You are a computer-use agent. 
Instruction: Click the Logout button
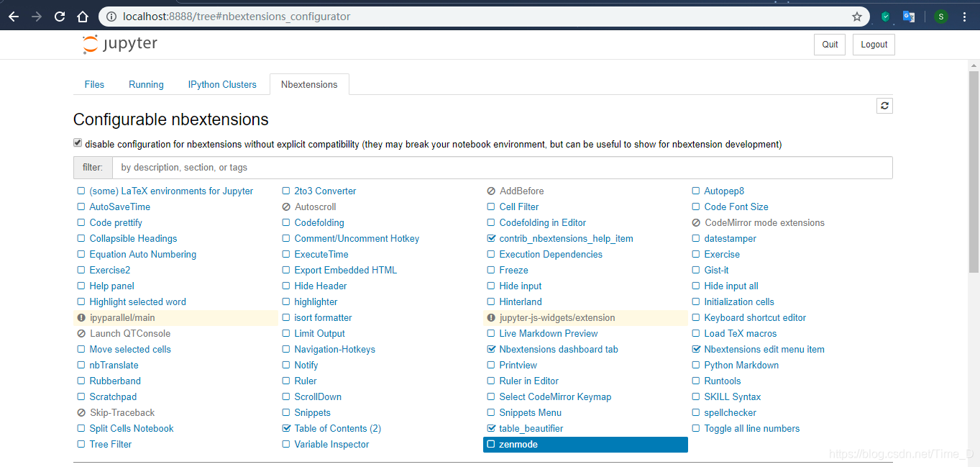click(874, 44)
